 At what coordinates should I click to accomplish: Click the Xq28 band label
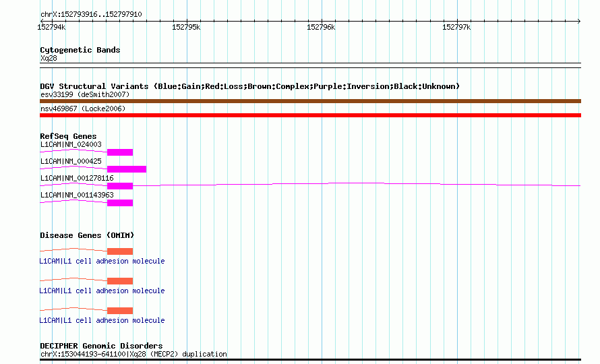pyautogui.click(x=49, y=59)
